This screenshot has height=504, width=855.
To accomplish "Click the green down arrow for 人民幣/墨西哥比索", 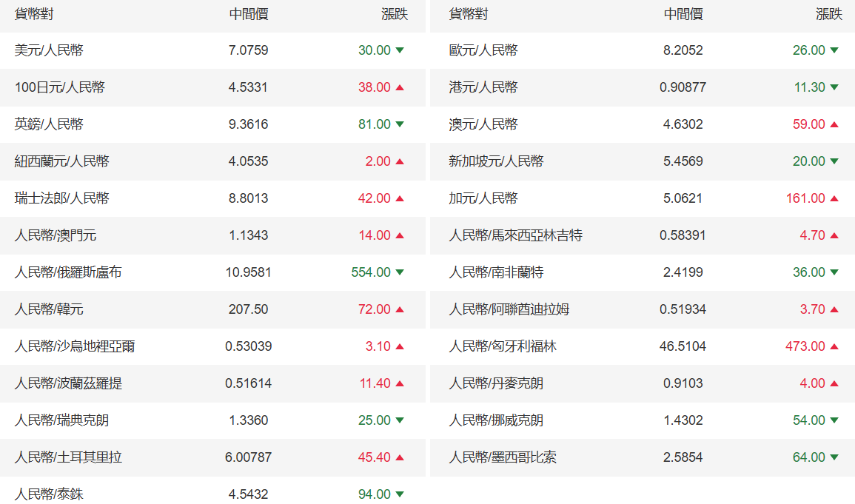I will [834, 457].
